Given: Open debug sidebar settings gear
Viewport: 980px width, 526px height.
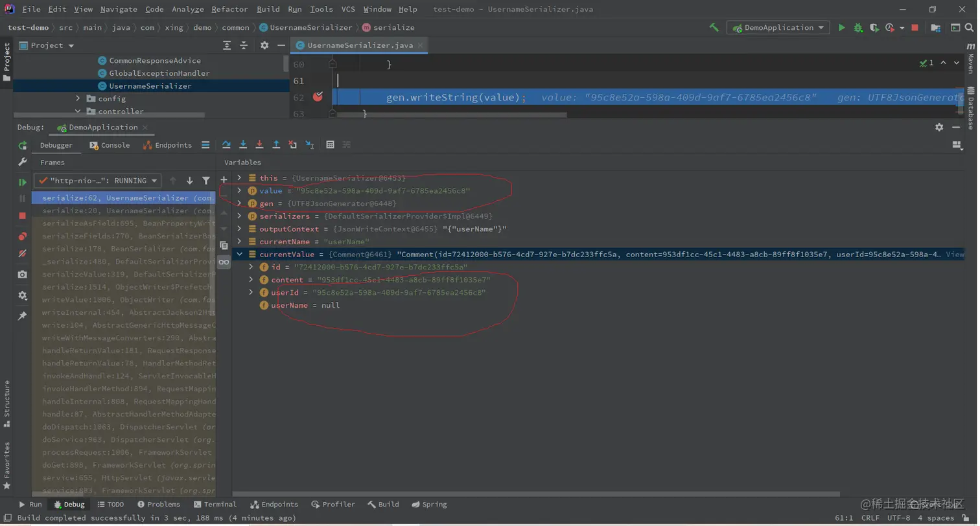Looking at the screenshot, I should (23, 295).
